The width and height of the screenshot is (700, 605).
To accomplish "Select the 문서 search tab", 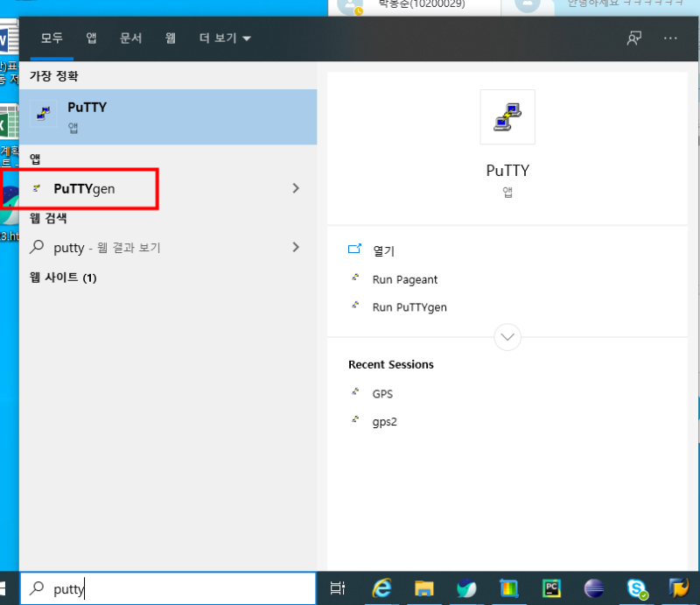I will coord(130,39).
